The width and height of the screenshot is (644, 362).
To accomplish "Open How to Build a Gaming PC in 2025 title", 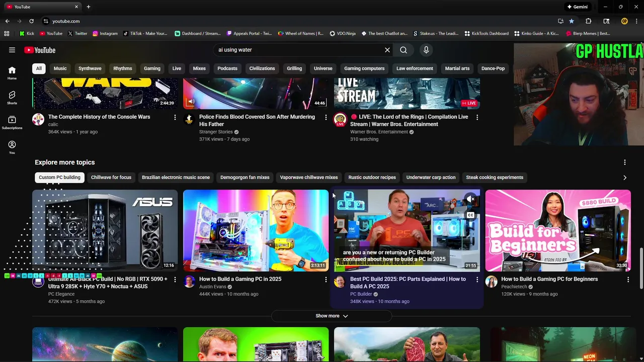I will point(240,279).
